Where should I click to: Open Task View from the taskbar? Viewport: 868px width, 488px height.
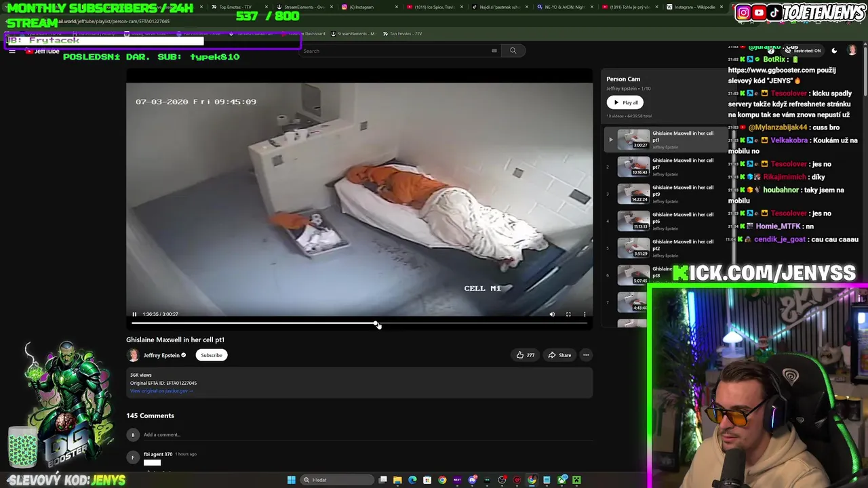tap(383, 480)
